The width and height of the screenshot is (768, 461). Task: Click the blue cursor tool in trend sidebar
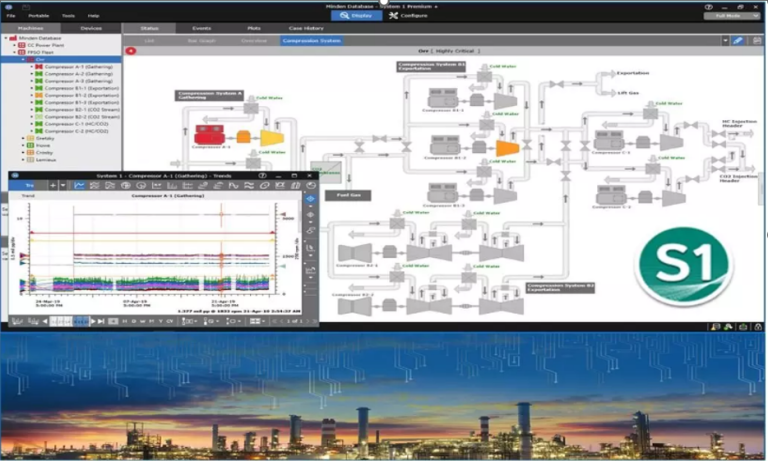tap(311, 199)
